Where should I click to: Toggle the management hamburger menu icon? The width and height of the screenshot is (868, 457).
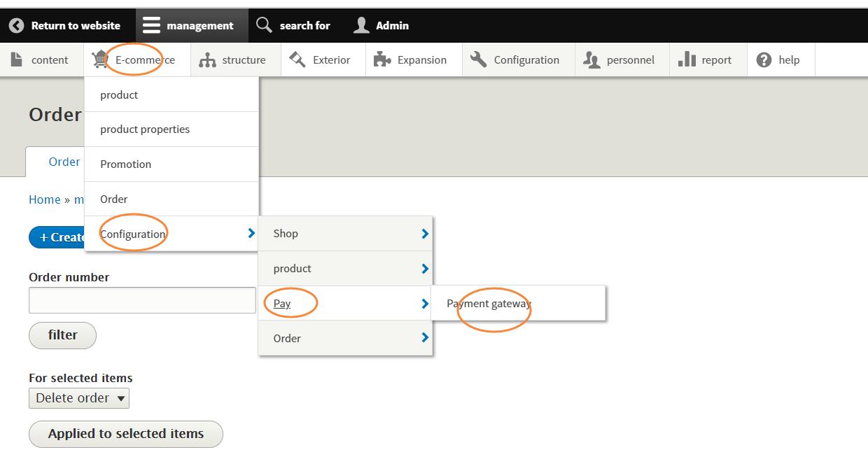click(x=151, y=26)
